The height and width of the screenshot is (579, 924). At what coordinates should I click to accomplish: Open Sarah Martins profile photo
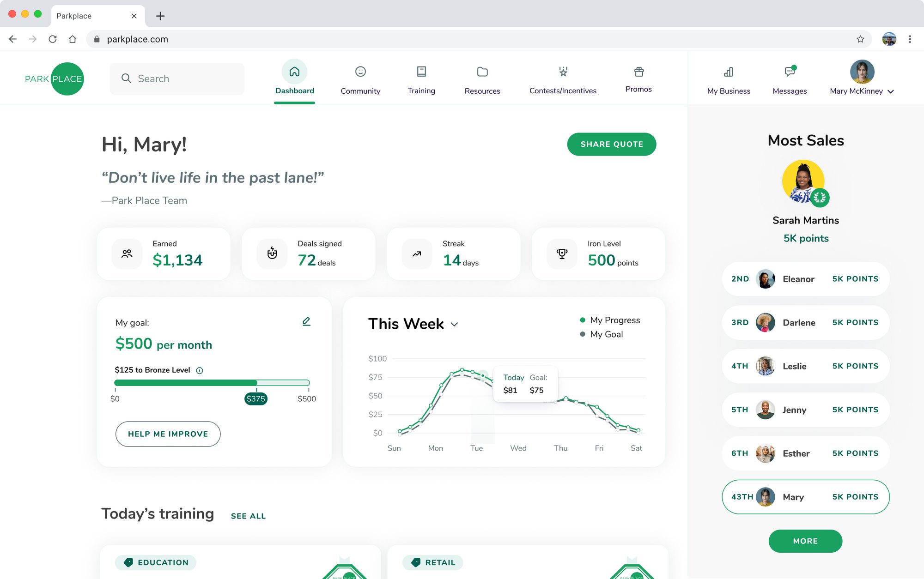803,181
